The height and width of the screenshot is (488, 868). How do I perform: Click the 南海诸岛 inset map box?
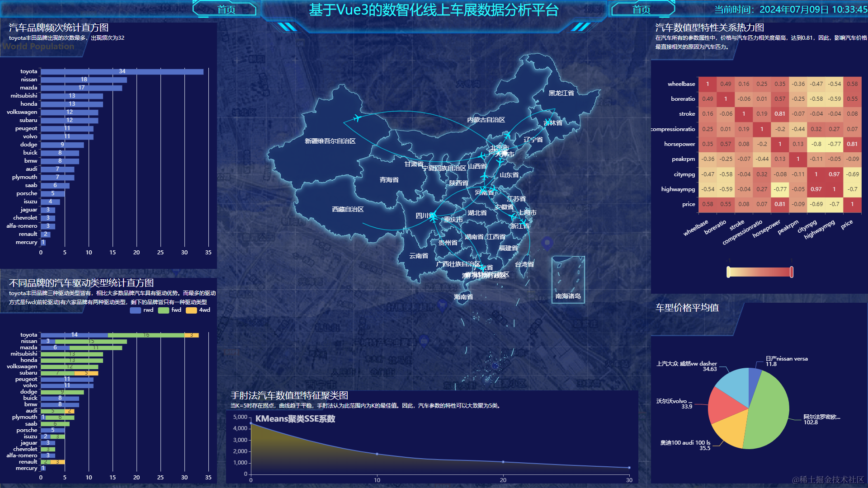(x=568, y=279)
